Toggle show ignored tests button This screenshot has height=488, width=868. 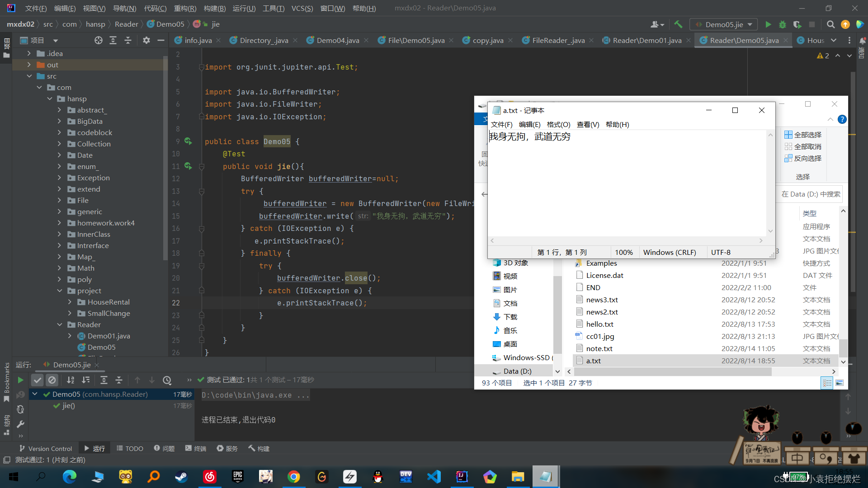tap(52, 380)
